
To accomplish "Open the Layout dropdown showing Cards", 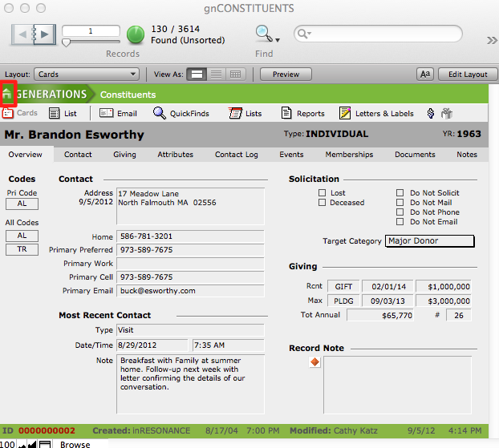I will [x=87, y=75].
